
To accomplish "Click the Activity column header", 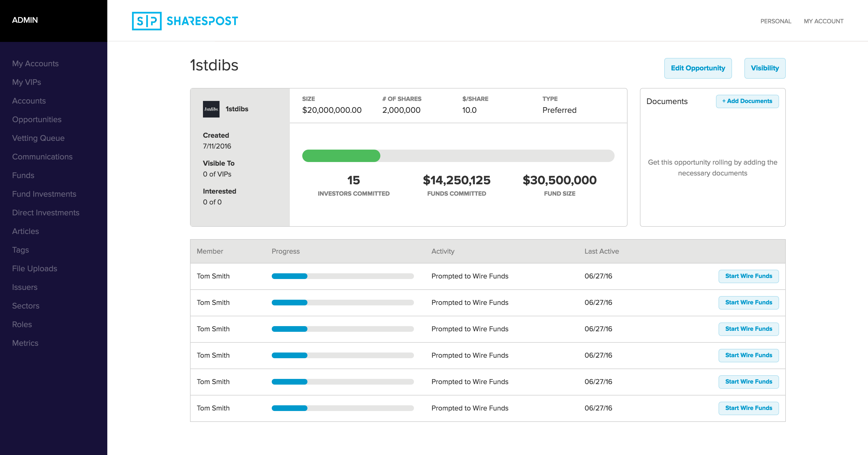I will [443, 251].
